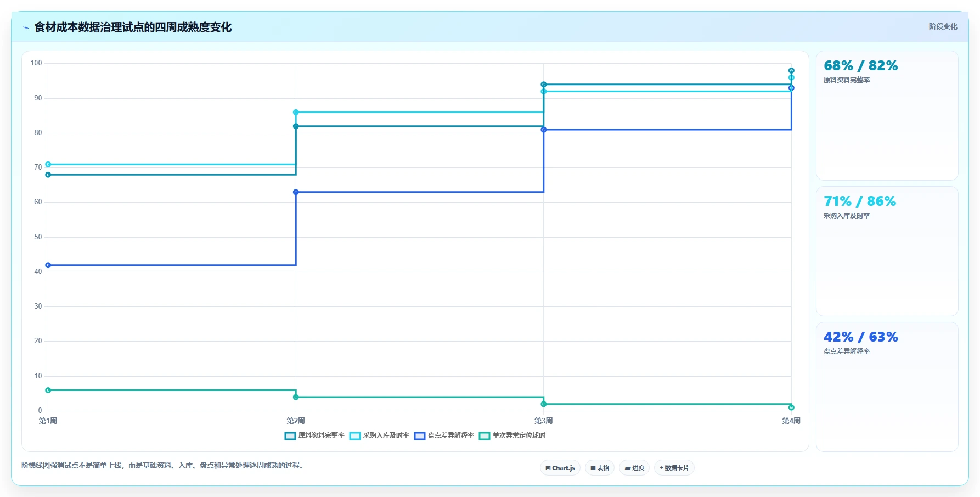
Task: Click the 42% / 63% metric value
Action: coord(860,337)
